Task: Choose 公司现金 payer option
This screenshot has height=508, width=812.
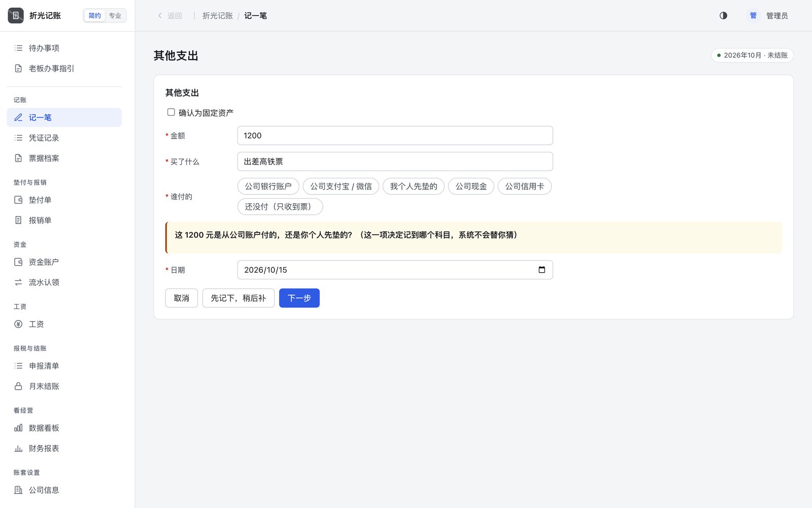Action: [471, 186]
